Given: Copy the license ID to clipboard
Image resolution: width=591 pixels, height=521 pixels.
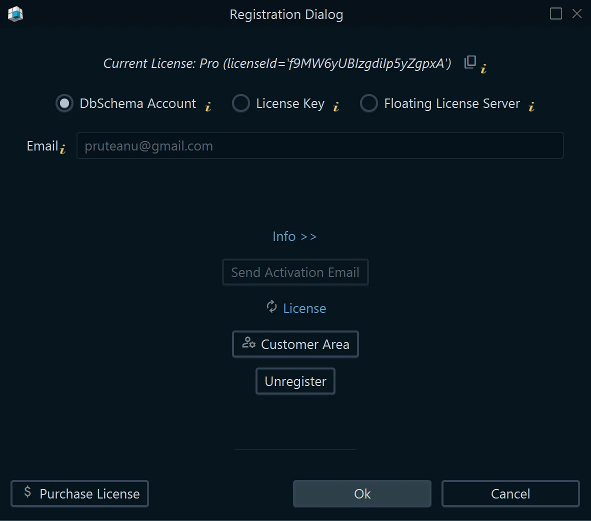Looking at the screenshot, I should (x=470, y=62).
